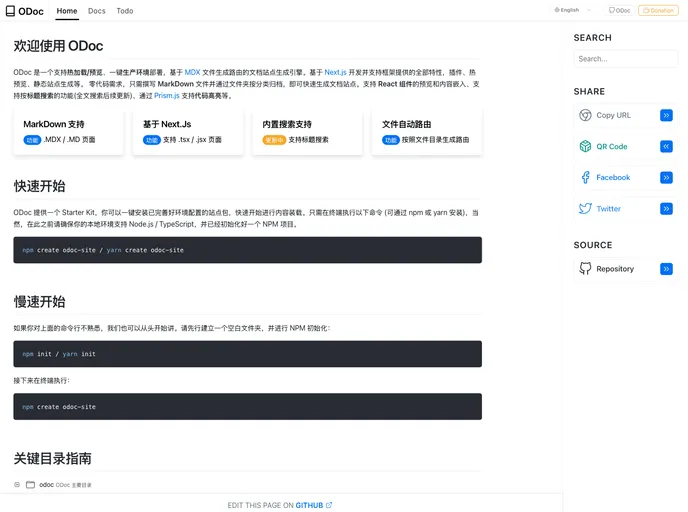Click the arrow button beside Copy URL
The width and height of the screenshot is (688, 512).
(x=666, y=115)
